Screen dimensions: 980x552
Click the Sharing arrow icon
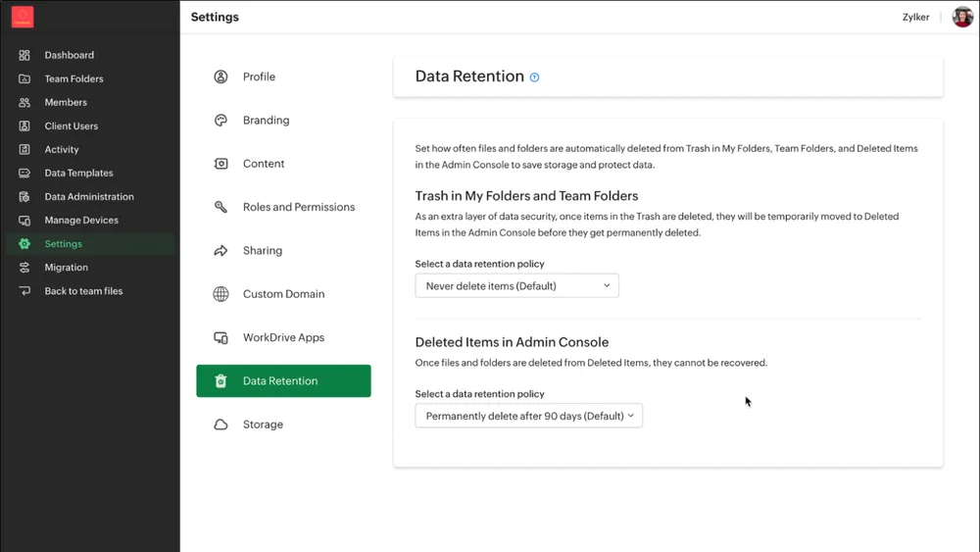pos(220,251)
